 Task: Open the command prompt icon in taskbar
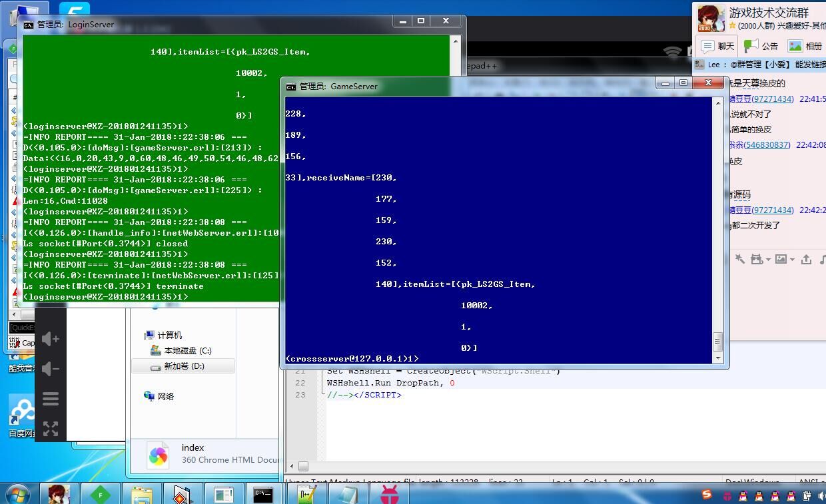pos(263,494)
